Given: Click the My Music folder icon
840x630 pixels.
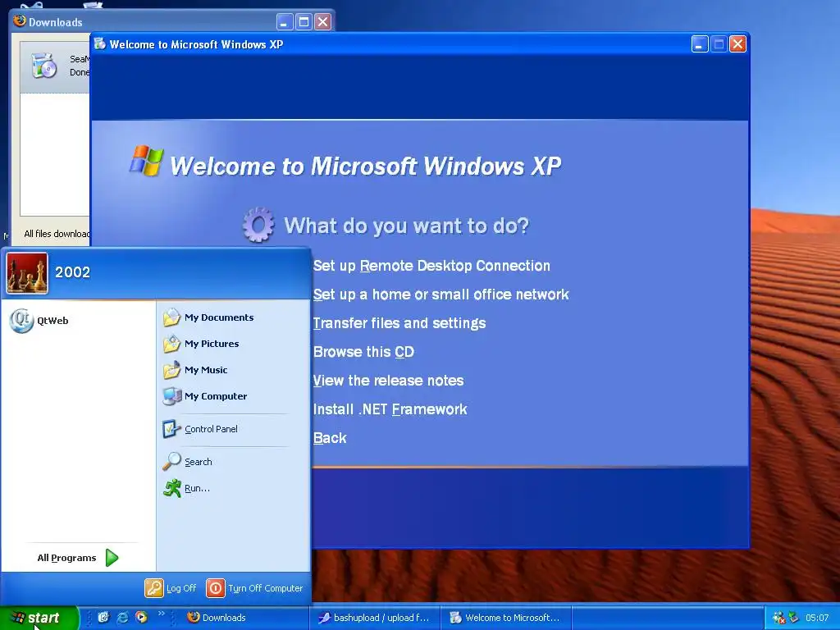Looking at the screenshot, I should click(171, 370).
